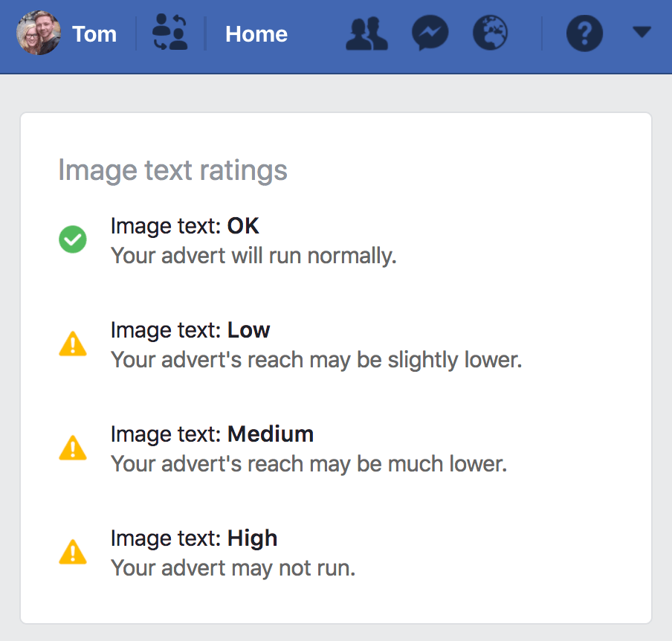Expand the menu at the far right of navbar

[640, 33]
